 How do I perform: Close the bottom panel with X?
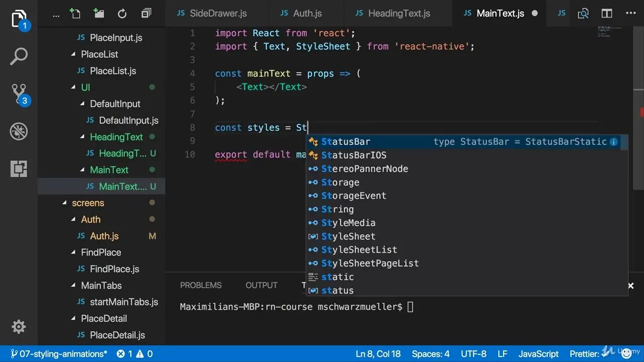point(631,286)
